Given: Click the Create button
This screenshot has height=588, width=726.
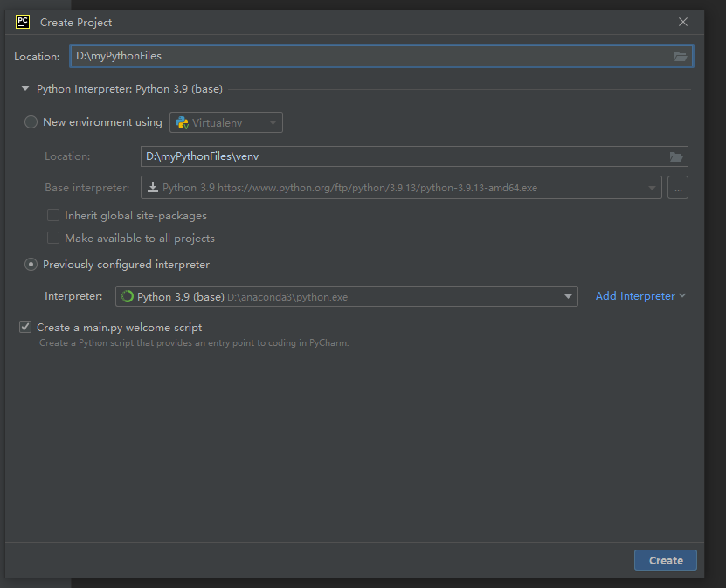Looking at the screenshot, I should pos(666,560).
